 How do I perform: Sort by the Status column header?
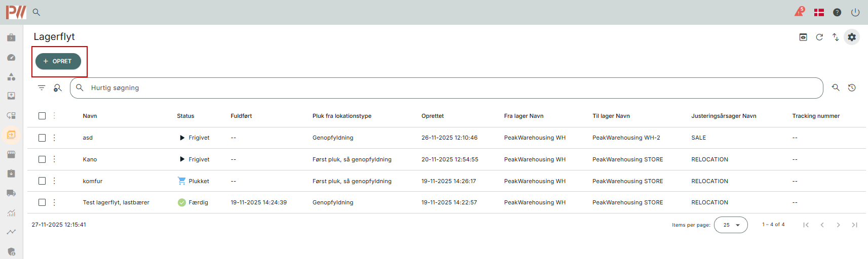(185, 116)
